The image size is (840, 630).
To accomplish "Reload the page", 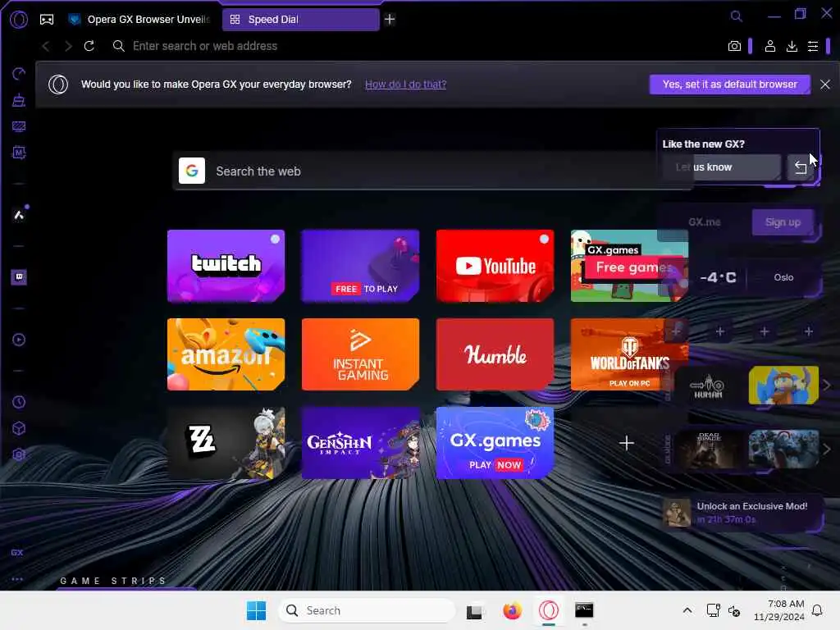I will 89,46.
